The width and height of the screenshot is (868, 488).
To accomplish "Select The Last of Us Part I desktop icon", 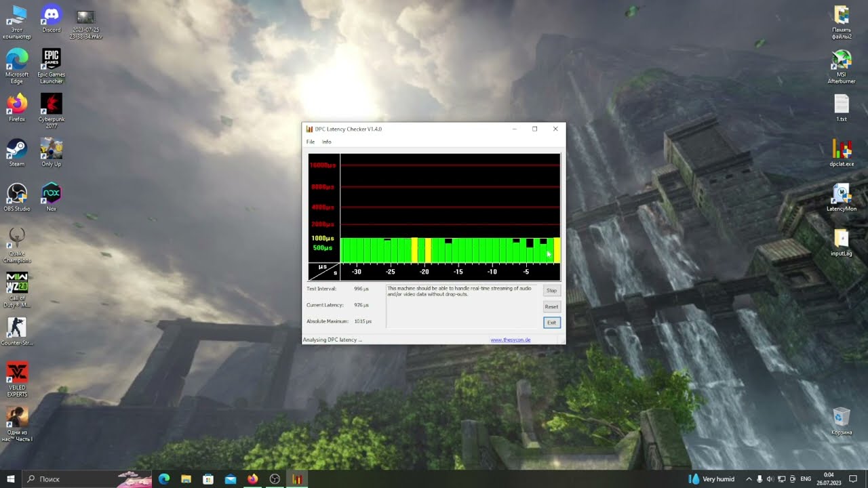I will point(17,424).
